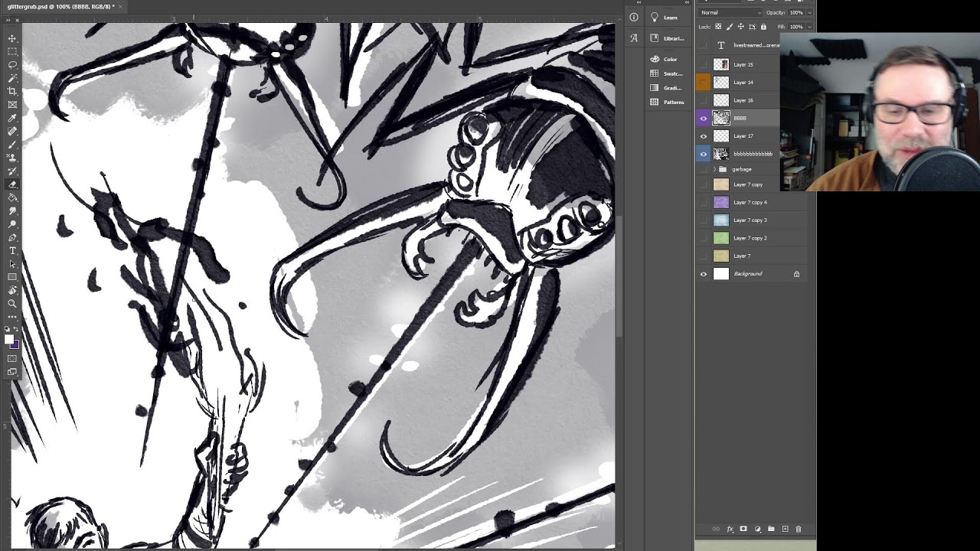This screenshot has width=980, height=551.
Task: Select the Paint Bucket tool
Action: click(12, 197)
